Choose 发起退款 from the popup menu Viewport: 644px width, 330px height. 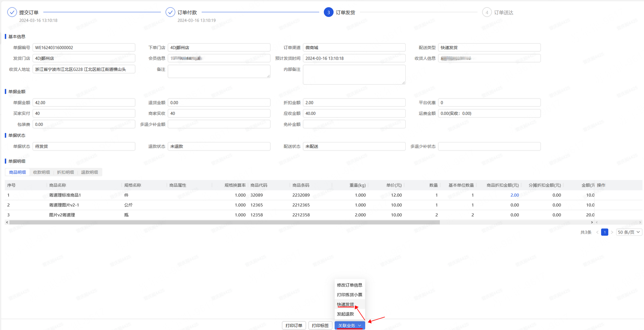click(x=349, y=314)
